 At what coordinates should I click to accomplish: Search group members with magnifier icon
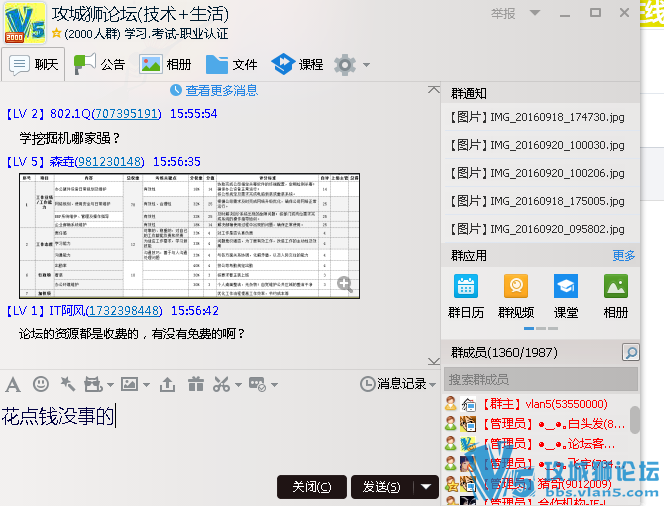[x=630, y=353]
